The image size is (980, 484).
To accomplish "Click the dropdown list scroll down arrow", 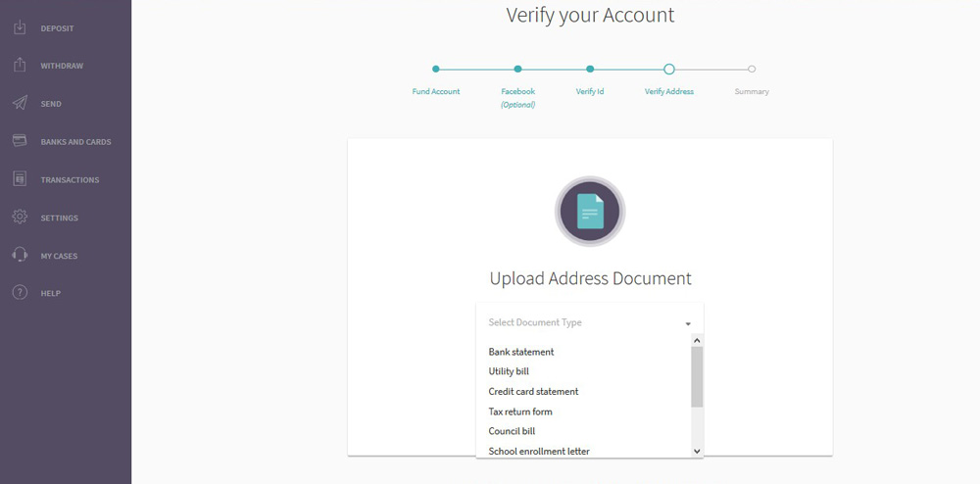I will [x=697, y=451].
